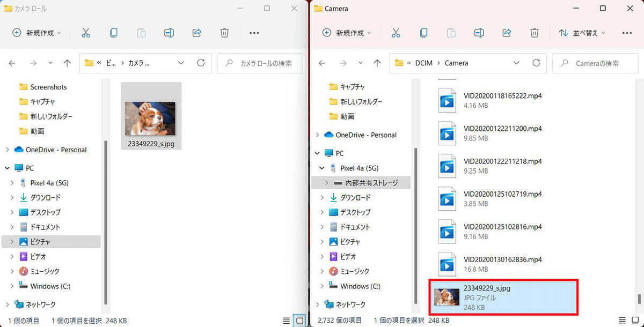This screenshot has height=327, width=644.
Task: Click the Share icon in Camera window toolbar
Action: [x=507, y=33]
